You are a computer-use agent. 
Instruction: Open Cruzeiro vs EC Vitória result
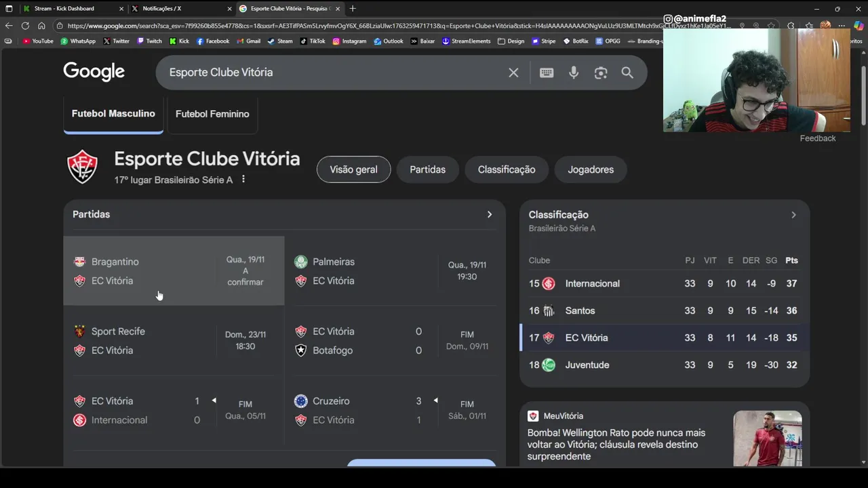tap(395, 410)
